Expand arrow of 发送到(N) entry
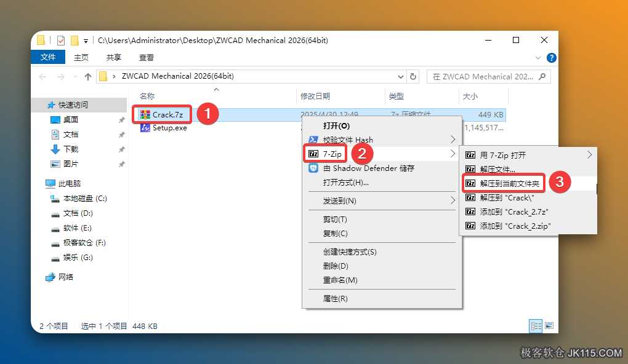 coord(453,200)
